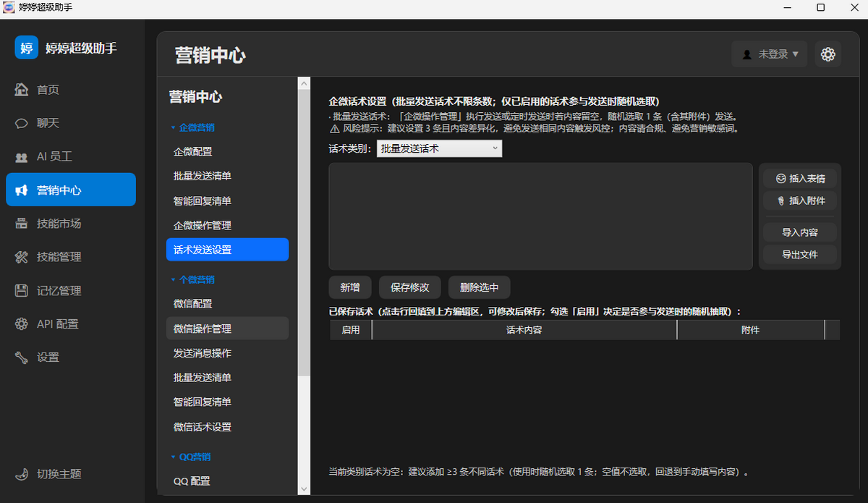Image resolution: width=868 pixels, height=503 pixels.
Task: Select the AI 员工 people icon
Action: (x=22, y=156)
